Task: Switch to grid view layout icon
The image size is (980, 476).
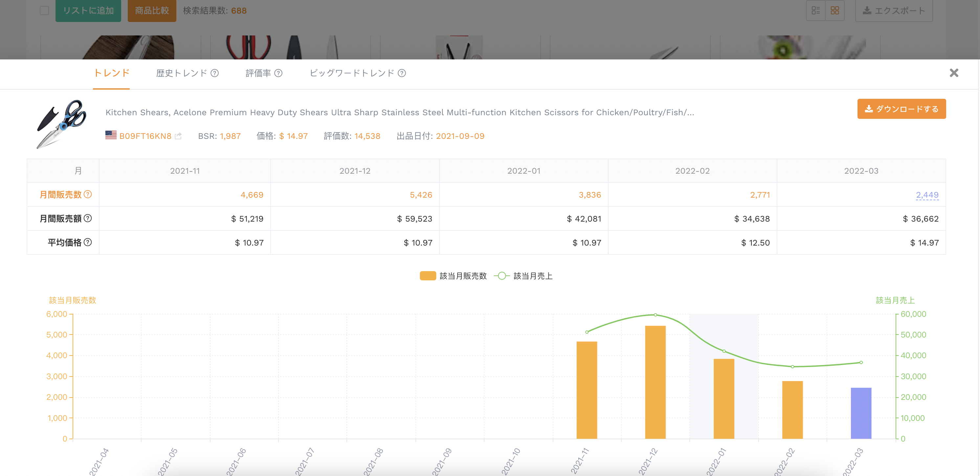Action: coord(835,11)
